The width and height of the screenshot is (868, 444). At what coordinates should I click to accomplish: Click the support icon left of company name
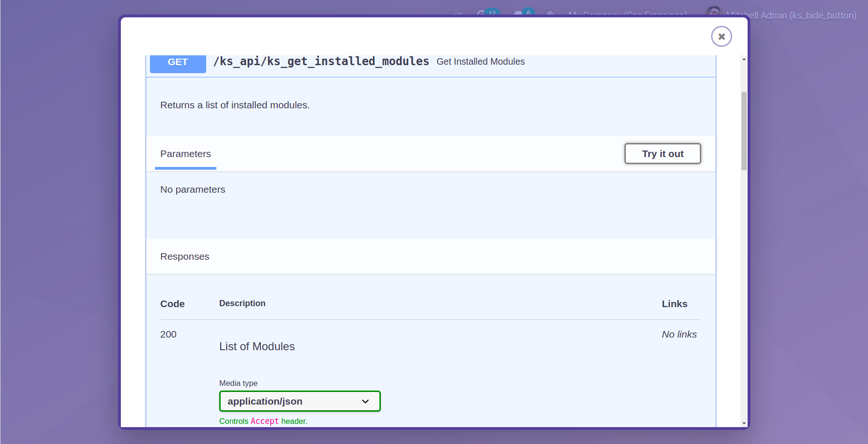[x=550, y=14]
